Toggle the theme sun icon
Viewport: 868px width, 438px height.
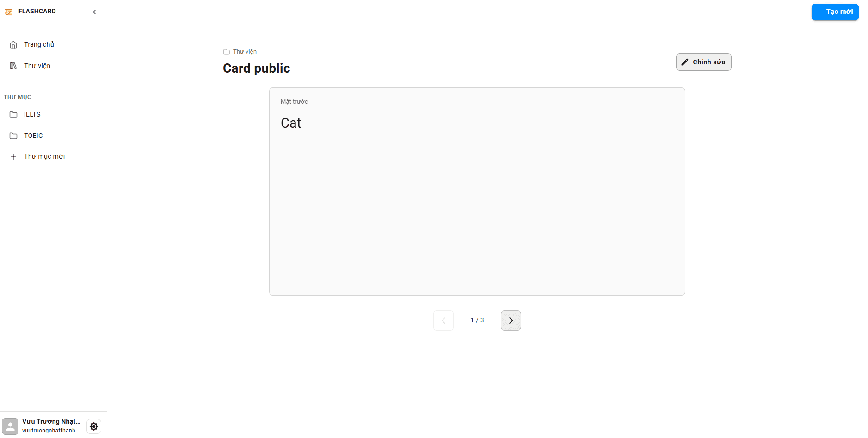[94, 426]
